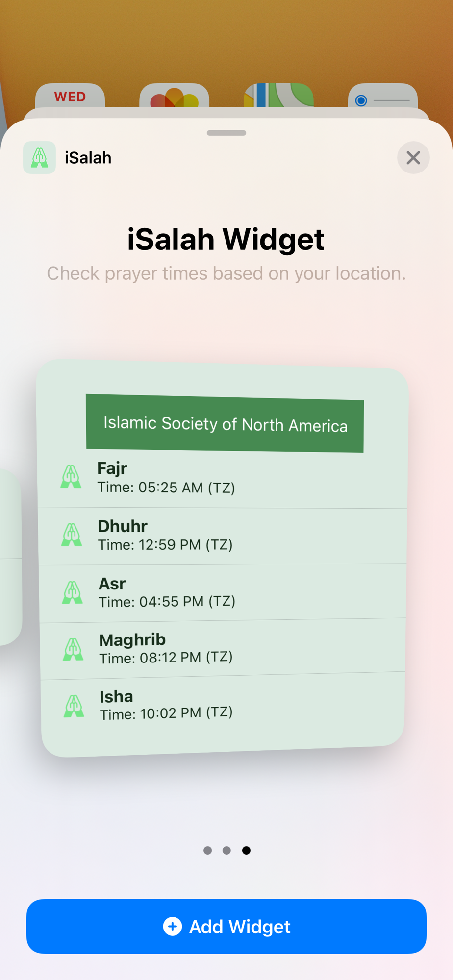Select the Dhuhr 12:59 PM row

point(223,536)
